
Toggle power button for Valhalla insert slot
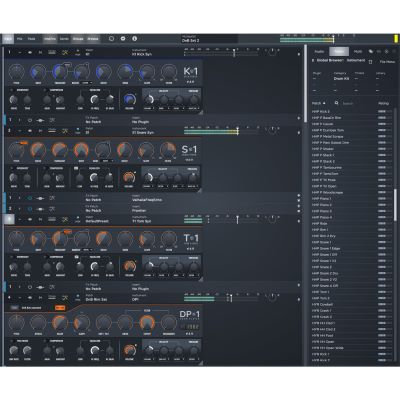(30, 198)
